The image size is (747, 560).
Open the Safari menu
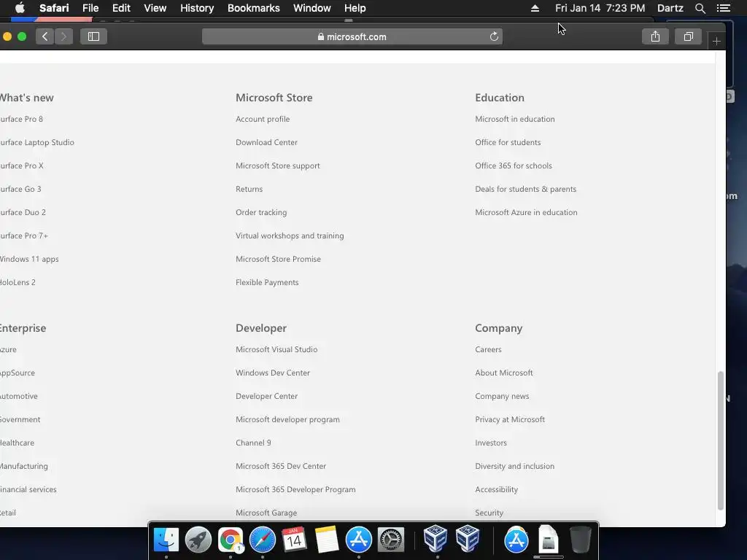tap(54, 8)
